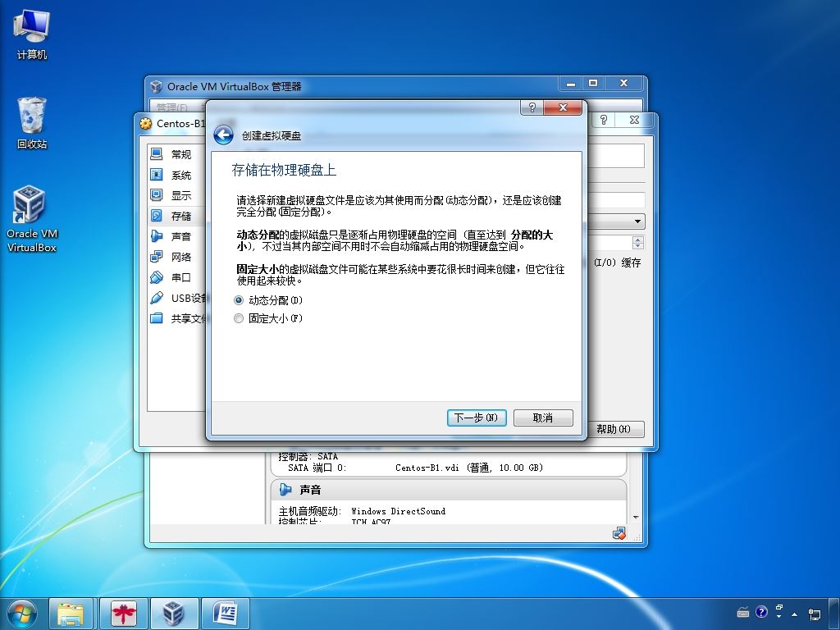Click the 存储 disk icon in settings list

click(x=157, y=216)
